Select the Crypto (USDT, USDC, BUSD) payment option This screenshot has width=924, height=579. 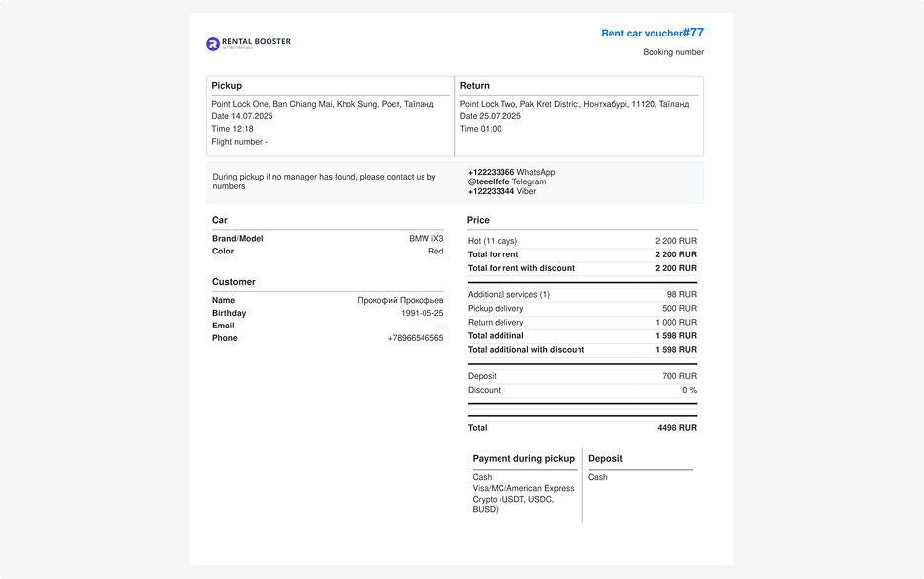click(512, 504)
